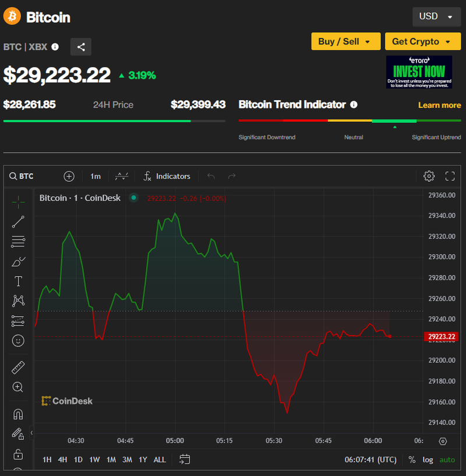Image resolution: width=466 pixels, height=476 pixels.
Task: Click the Learn more link
Action: [x=439, y=105]
